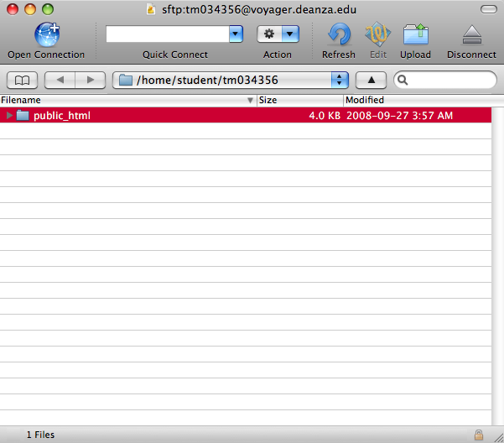The image size is (504, 443).
Task: Sort by the Size column header
Action: click(x=300, y=101)
